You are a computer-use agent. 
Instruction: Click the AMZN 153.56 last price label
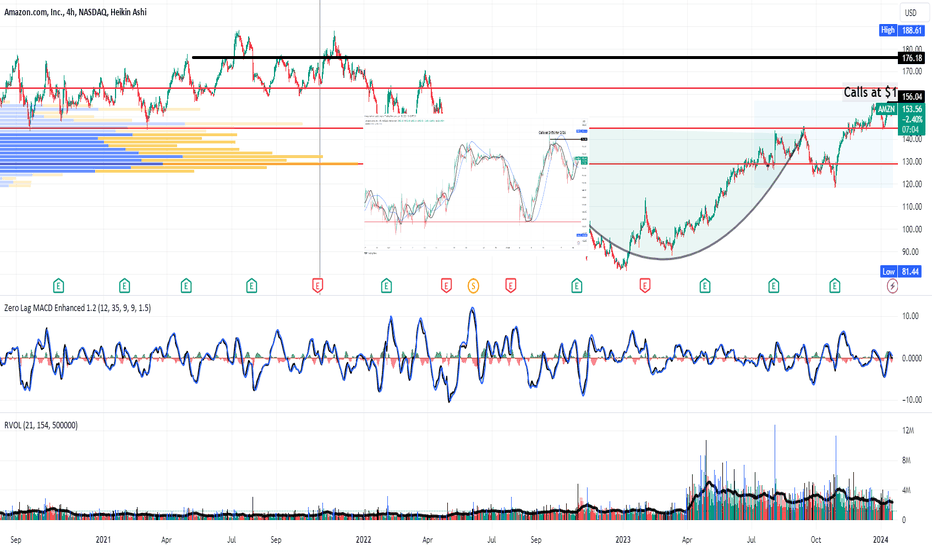899,109
